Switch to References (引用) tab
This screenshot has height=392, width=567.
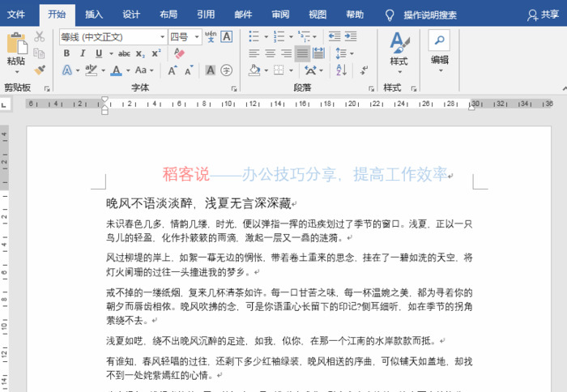(x=206, y=15)
